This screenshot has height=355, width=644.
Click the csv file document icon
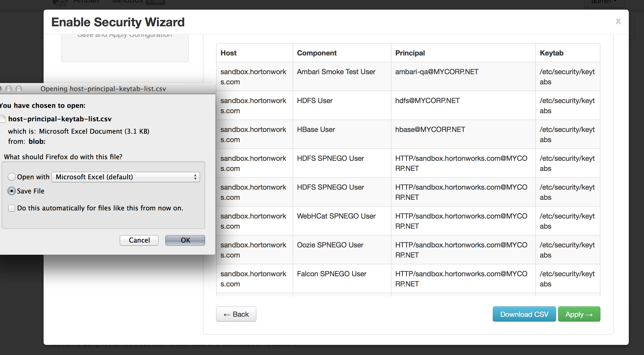[3, 119]
